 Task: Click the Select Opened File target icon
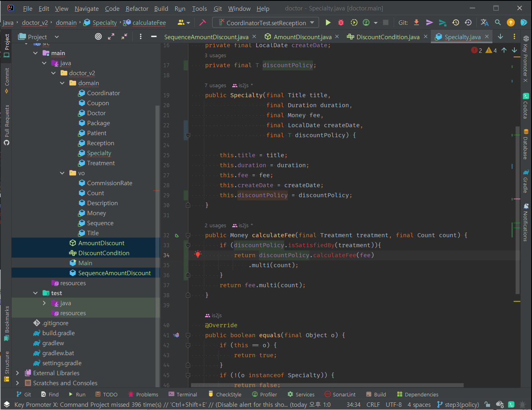(x=98, y=37)
